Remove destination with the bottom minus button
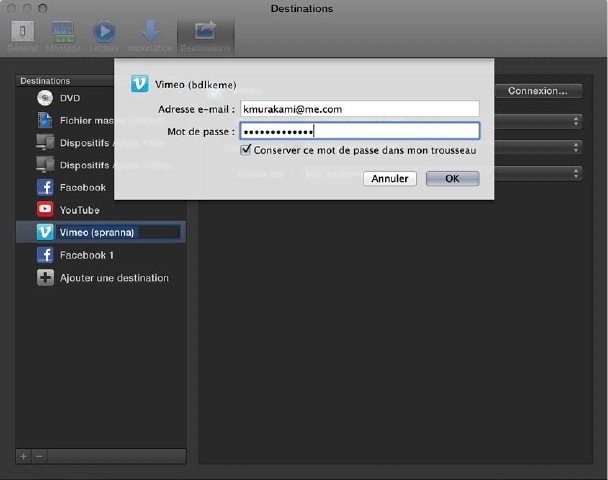 pos(39,456)
